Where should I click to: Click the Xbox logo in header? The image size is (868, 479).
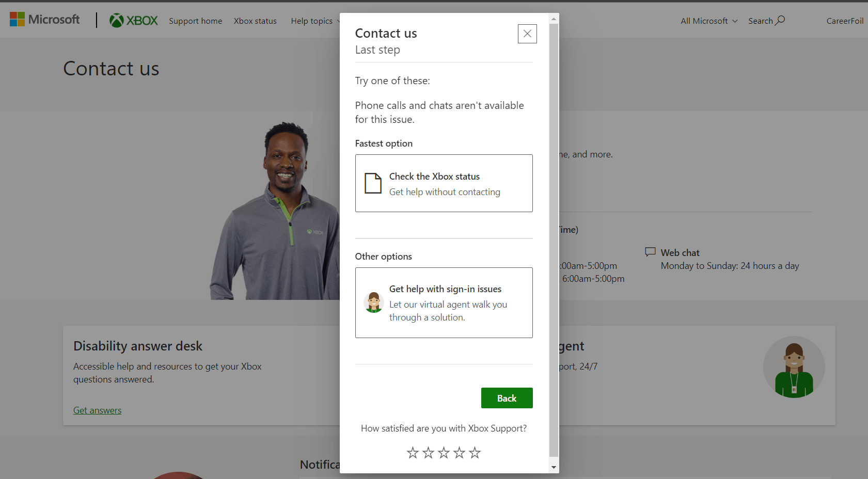coord(134,21)
